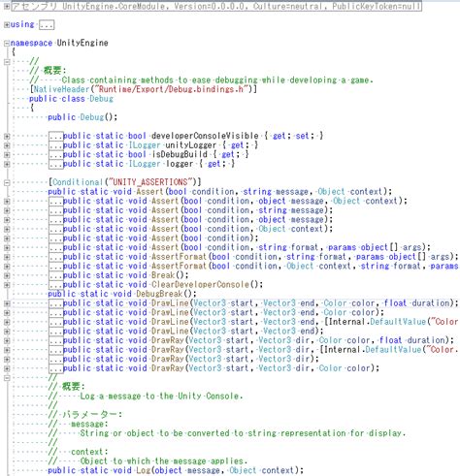
Task: Expand Assert with string format and params args
Action: tap(7, 248)
